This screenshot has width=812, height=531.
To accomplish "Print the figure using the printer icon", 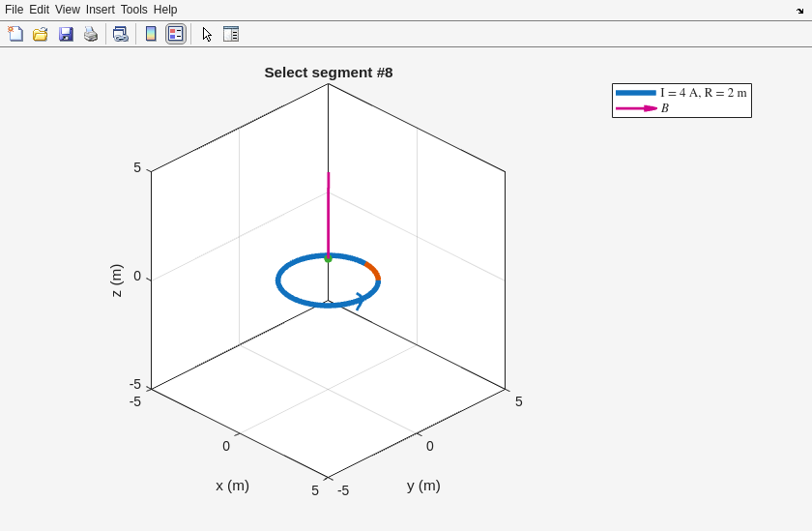I will [x=91, y=34].
